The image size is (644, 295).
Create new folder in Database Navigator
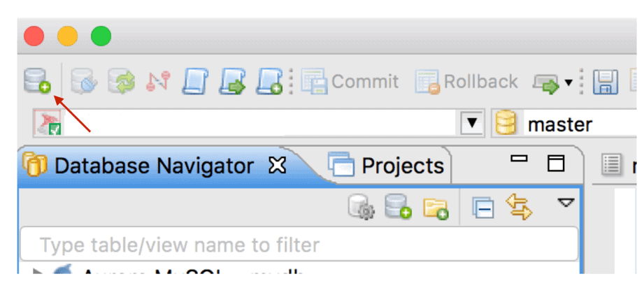click(436, 208)
